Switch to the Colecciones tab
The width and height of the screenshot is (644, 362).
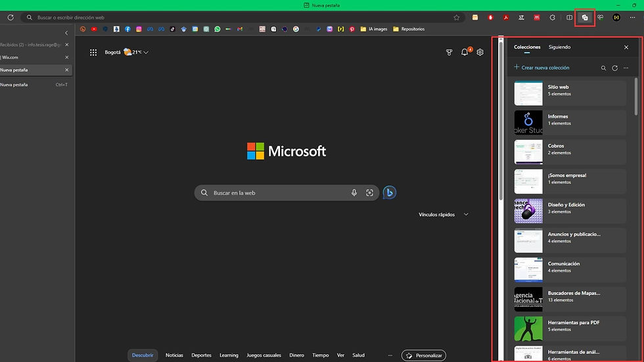pyautogui.click(x=527, y=47)
